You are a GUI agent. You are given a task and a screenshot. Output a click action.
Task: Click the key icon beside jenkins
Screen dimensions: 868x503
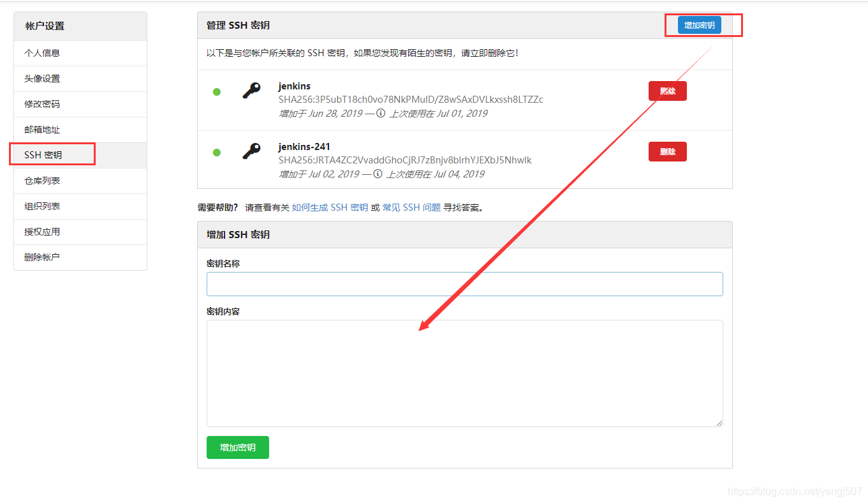252,91
